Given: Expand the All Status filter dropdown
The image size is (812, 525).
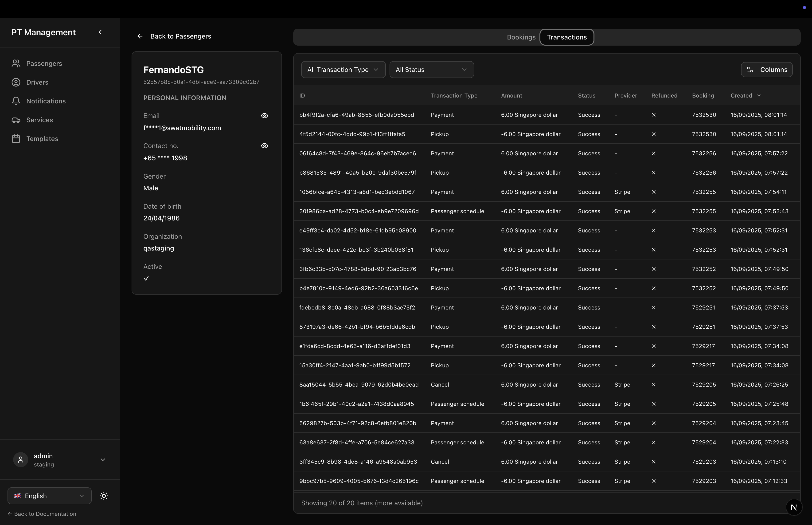Looking at the screenshot, I should point(431,70).
